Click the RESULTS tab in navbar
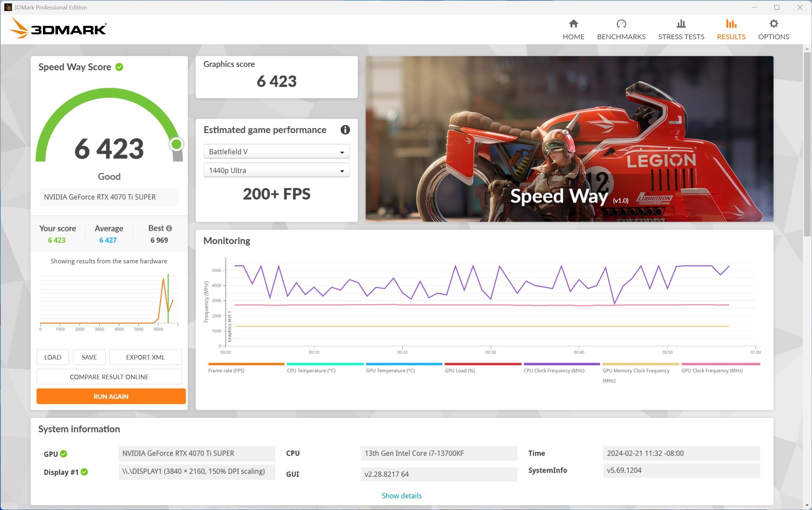The height and width of the screenshot is (510, 812). point(731,29)
